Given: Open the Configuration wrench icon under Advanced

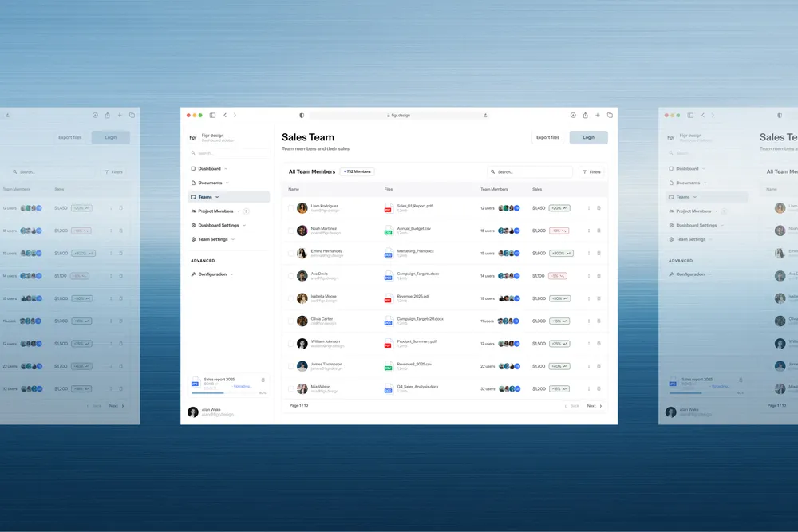Looking at the screenshot, I should [193, 274].
